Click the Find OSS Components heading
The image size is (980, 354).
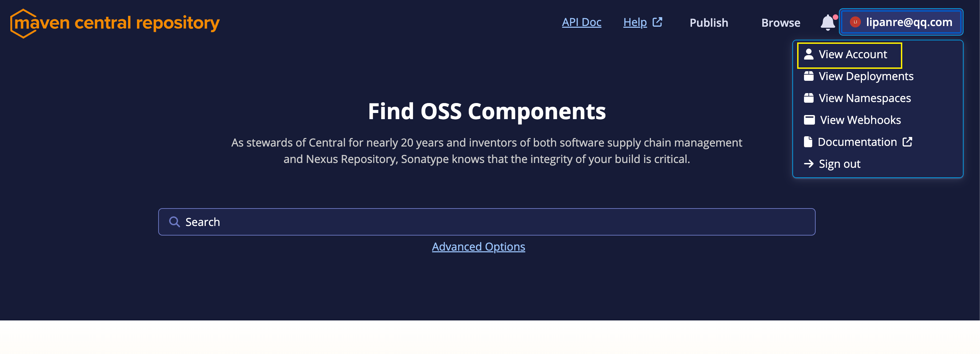[487, 111]
